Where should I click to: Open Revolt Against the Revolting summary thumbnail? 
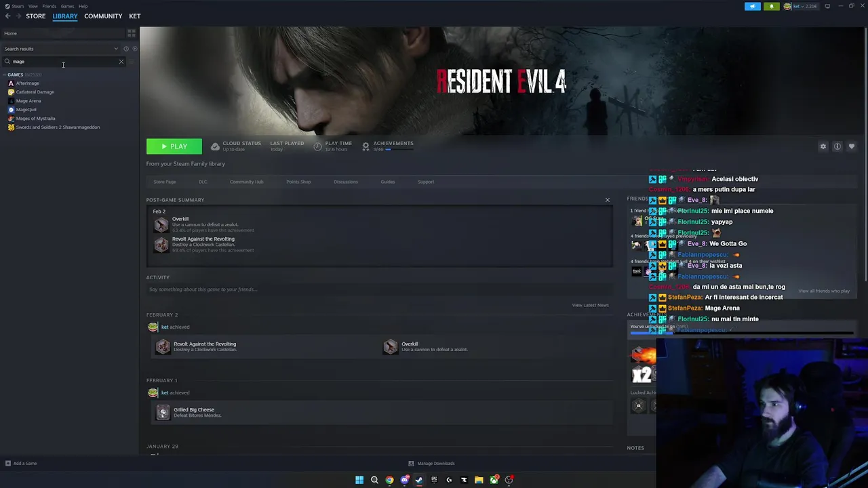click(161, 245)
